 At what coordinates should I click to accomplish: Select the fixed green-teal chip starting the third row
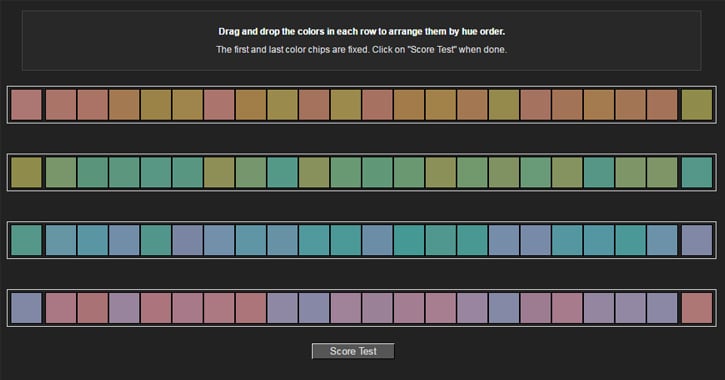click(26, 240)
